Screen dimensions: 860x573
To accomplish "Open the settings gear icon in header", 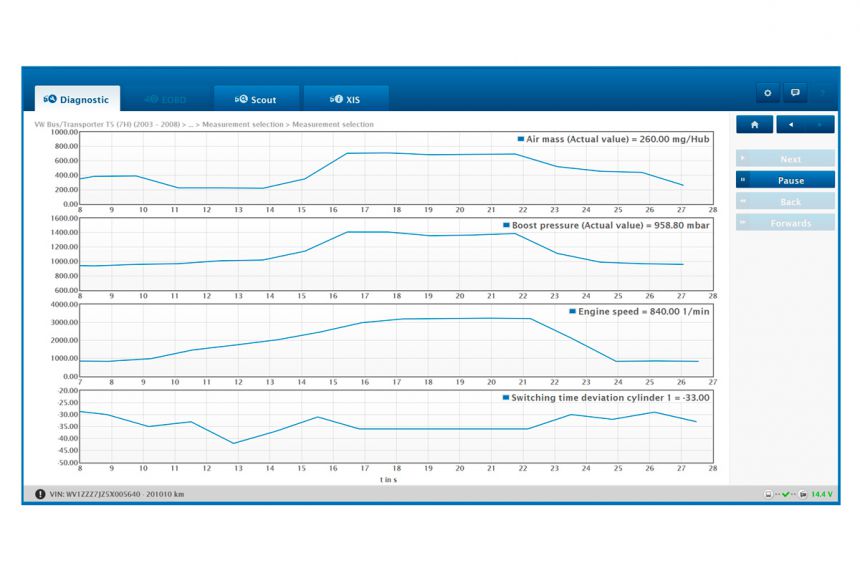I will point(767,93).
